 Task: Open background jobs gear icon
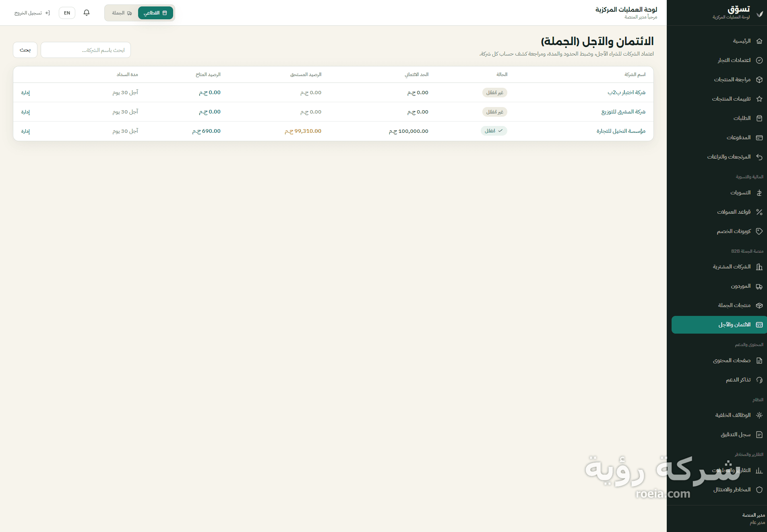(759, 415)
